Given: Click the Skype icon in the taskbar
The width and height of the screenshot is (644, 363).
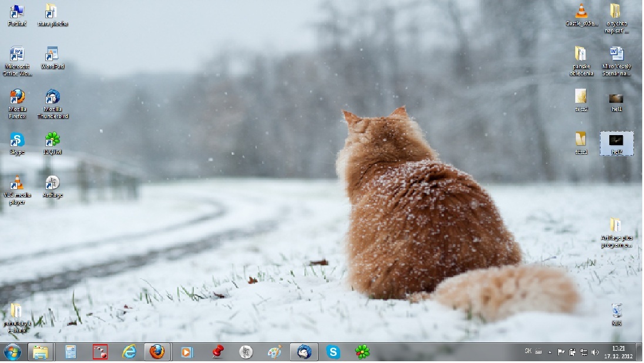Looking at the screenshot, I should point(333,352).
